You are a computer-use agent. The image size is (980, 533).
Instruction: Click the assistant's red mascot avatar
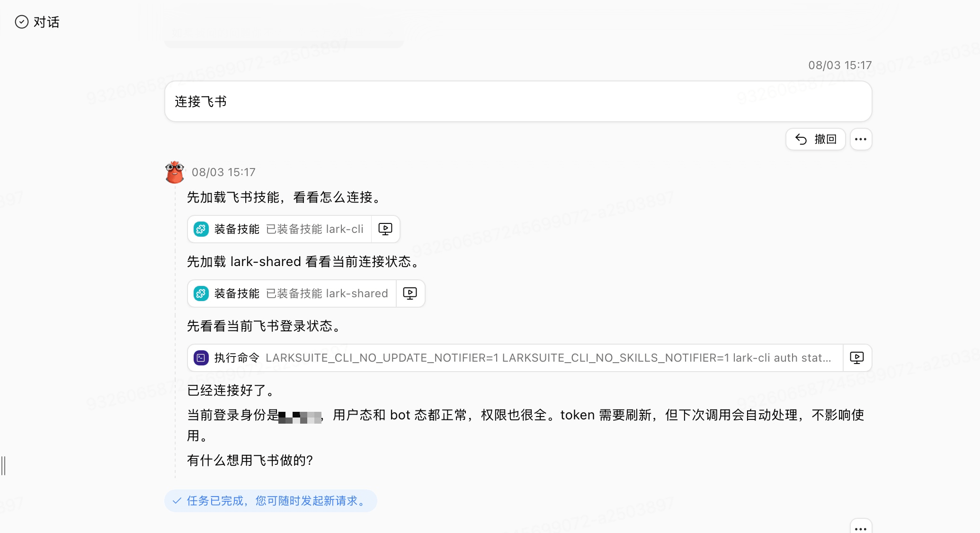175,172
